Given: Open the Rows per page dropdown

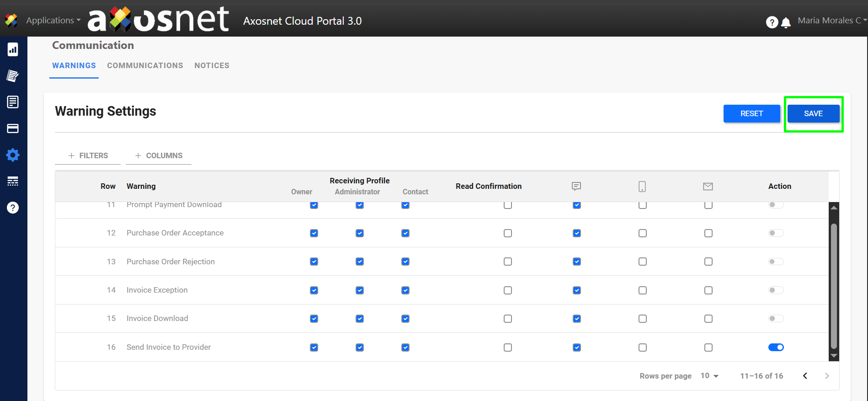Looking at the screenshot, I should tap(709, 376).
